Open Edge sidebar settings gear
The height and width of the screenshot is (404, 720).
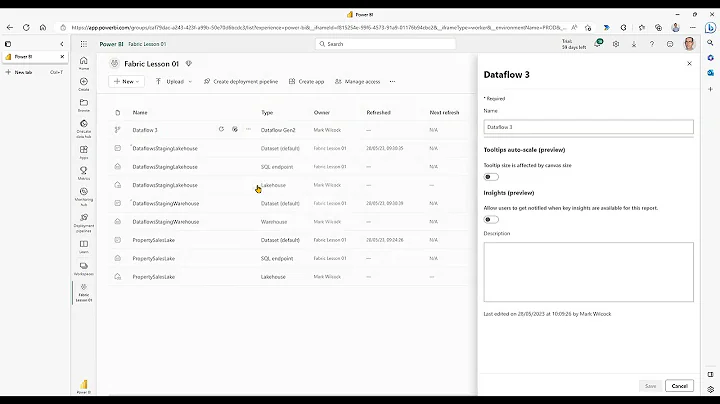[x=710, y=389]
